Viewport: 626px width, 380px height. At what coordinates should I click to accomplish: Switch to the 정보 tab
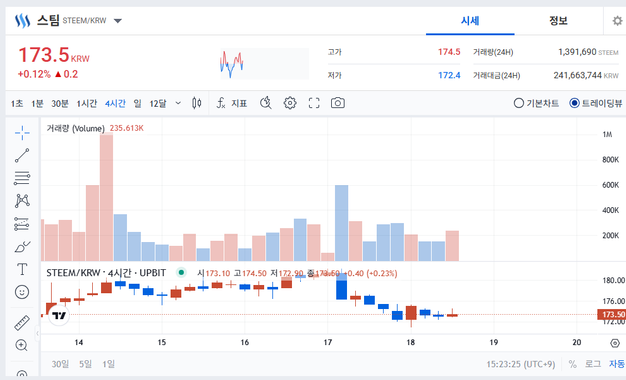(x=558, y=21)
